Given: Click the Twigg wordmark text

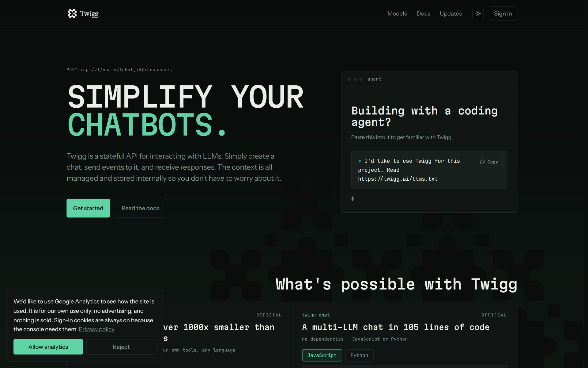Looking at the screenshot, I should point(89,14).
